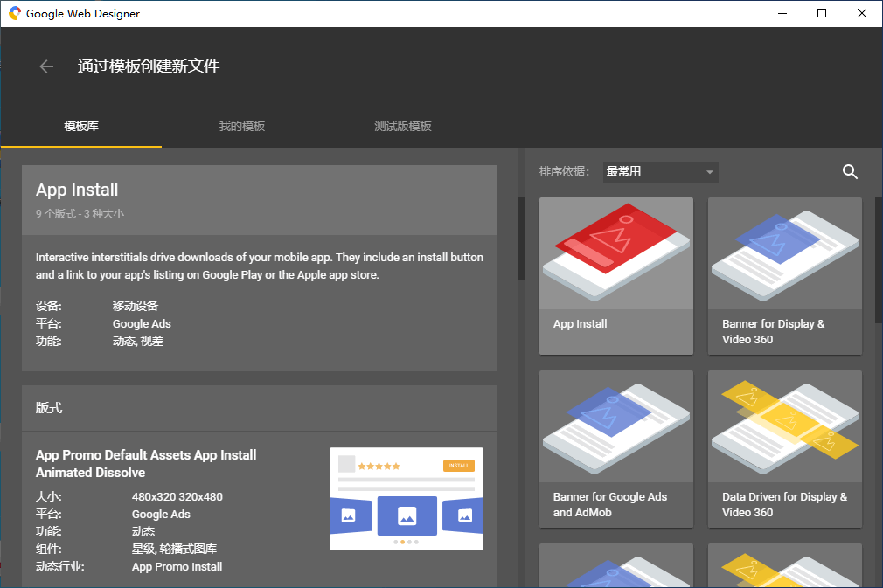Select the Data Driven for Display & Video 360 thumbnail
Viewport: 883px width, 588px height.
coord(784,426)
